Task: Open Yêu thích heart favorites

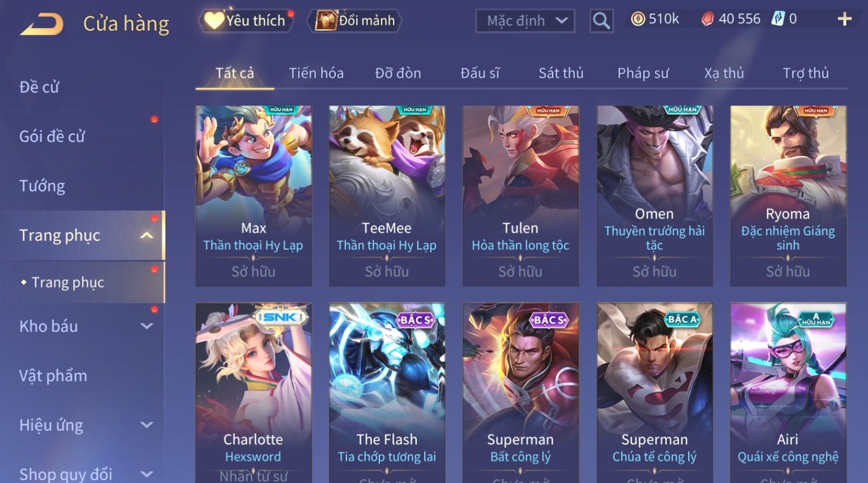Action: click(x=246, y=21)
